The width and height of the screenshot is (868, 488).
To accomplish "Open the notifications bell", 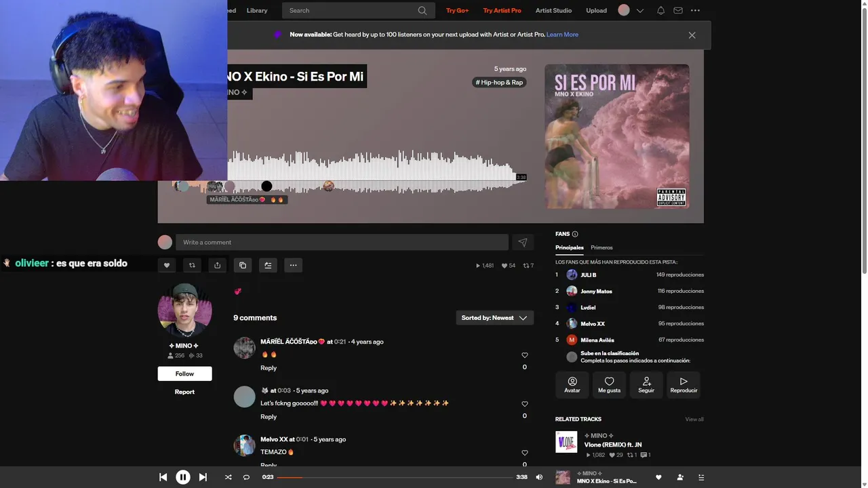I will pyautogui.click(x=660, y=11).
